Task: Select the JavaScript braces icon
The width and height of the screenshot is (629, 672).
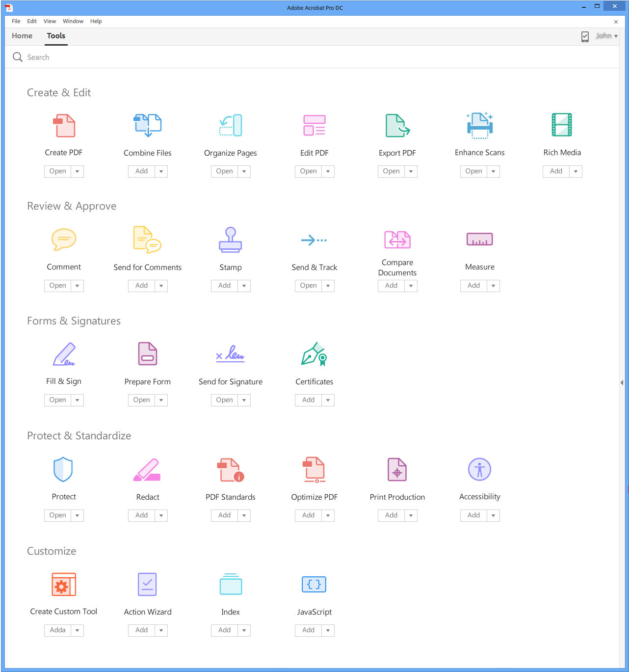Action: click(x=314, y=584)
